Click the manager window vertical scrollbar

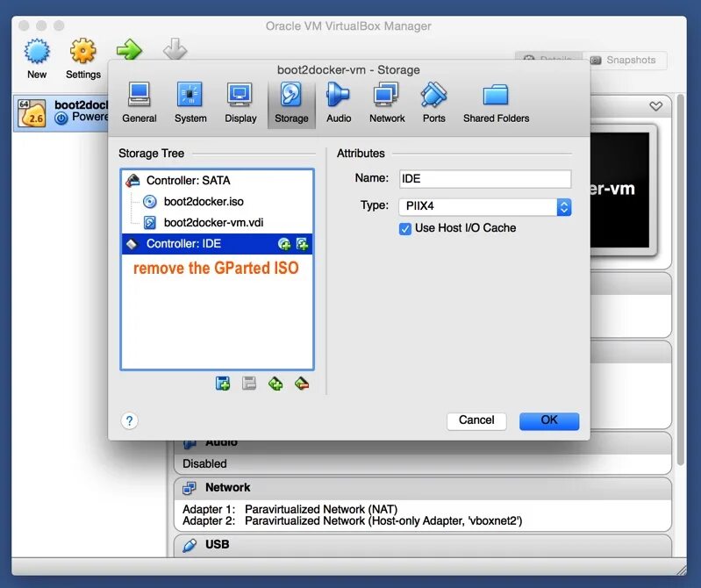[x=681, y=280]
